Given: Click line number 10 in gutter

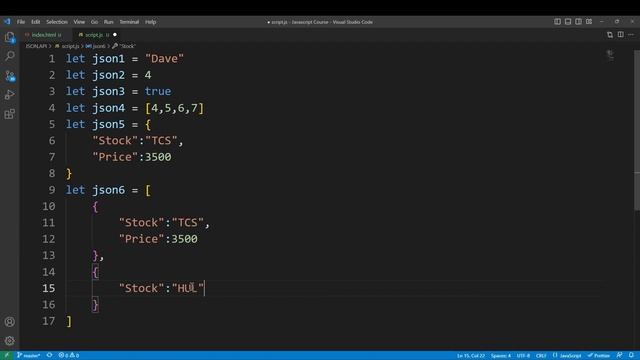Looking at the screenshot, I should coord(49,207).
